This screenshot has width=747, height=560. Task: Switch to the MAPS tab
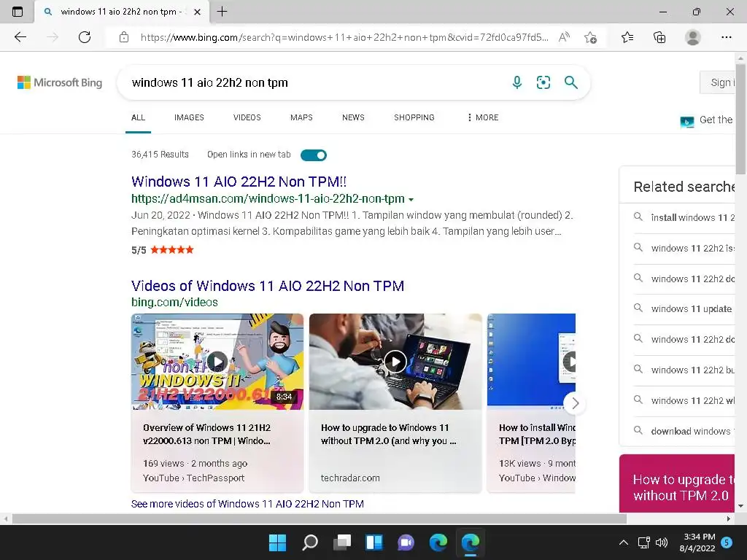[301, 117]
